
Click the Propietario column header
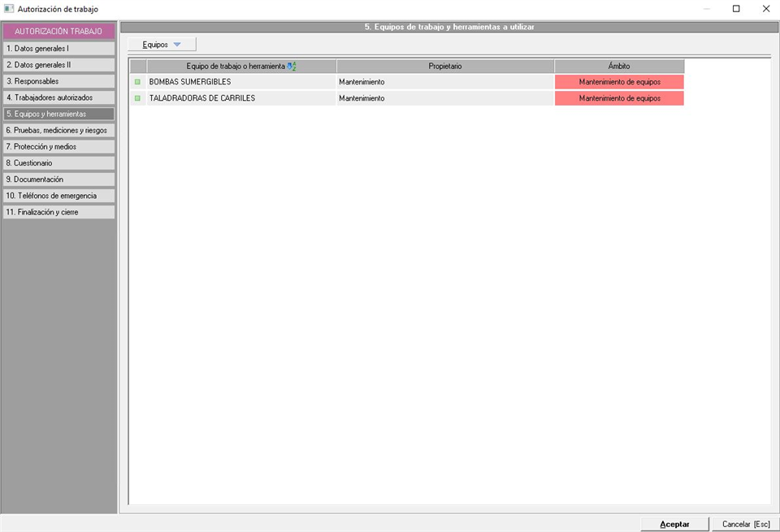pyautogui.click(x=445, y=66)
